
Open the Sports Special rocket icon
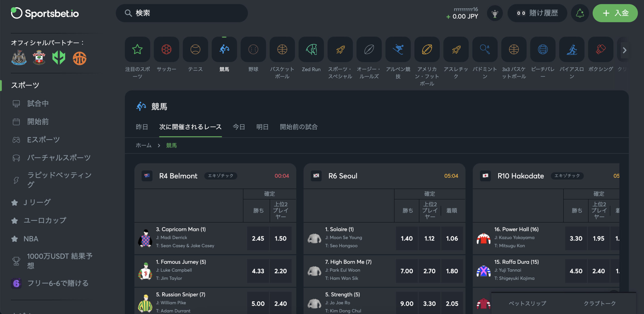click(340, 49)
